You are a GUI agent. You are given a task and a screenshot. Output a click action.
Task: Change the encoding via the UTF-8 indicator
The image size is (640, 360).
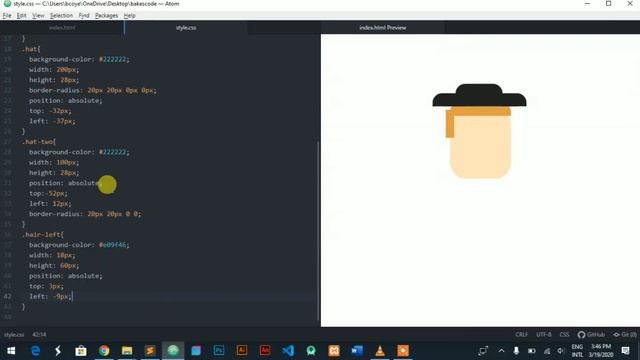(544, 335)
